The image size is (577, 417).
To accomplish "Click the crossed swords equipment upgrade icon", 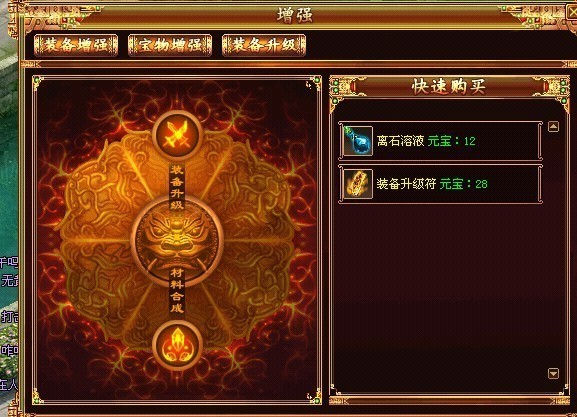I will click(x=177, y=134).
